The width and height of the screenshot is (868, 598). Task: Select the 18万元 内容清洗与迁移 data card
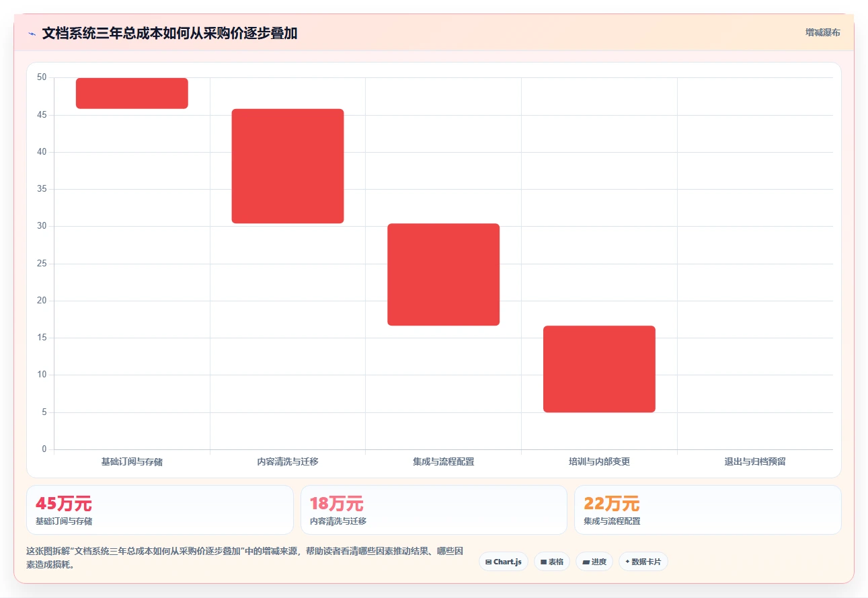coord(434,510)
